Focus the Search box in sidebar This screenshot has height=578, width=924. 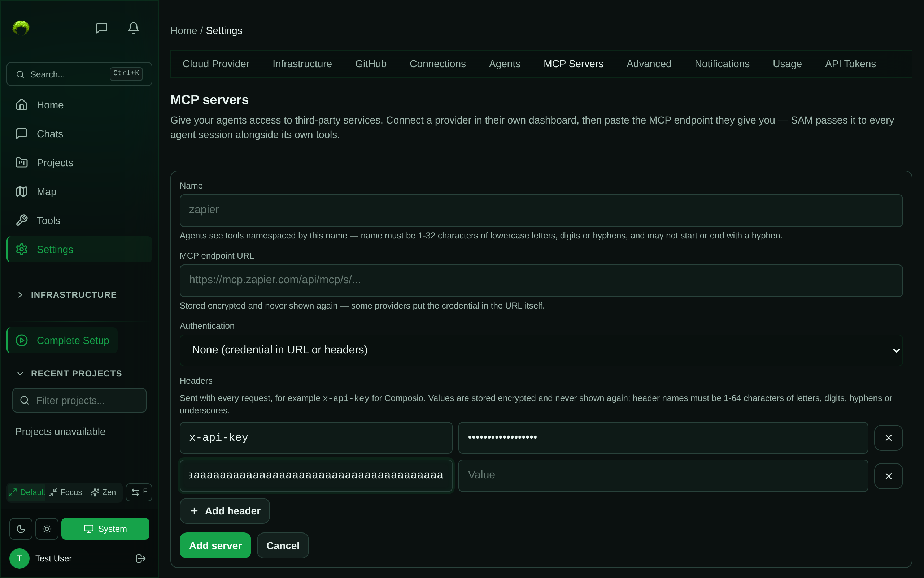pos(79,74)
